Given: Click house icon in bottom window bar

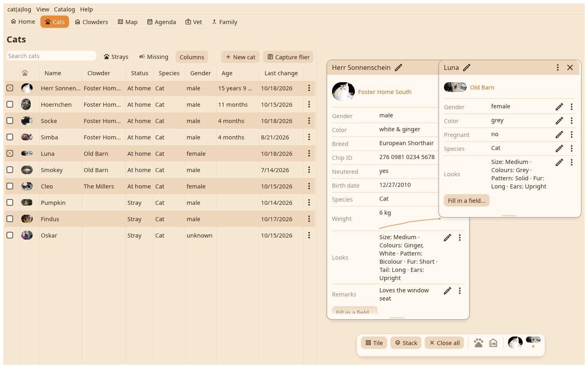Looking at the screenshot, I should (x=493, y=343).
